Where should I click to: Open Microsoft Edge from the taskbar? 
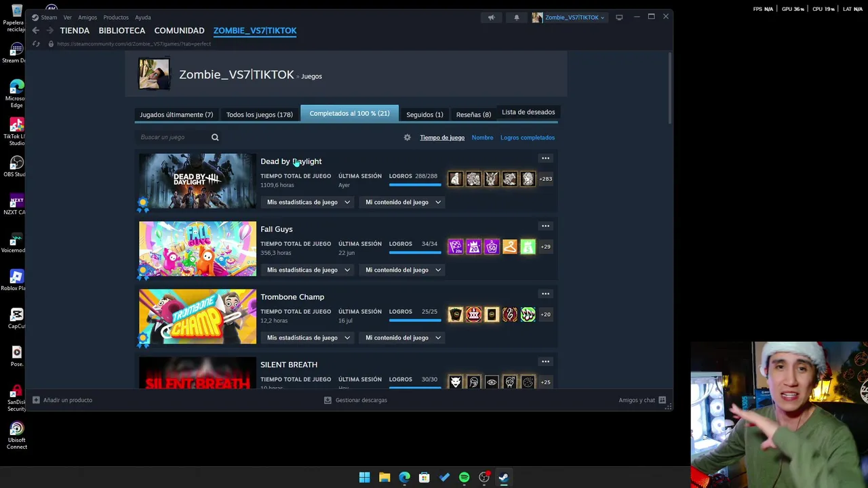tap(404, 477)
